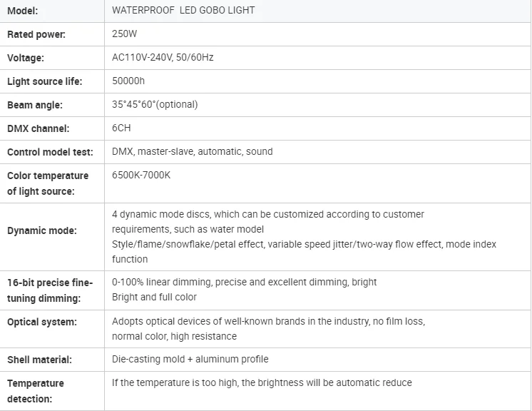Viewport: 532px width, 411px height.
Task: Select the "WATERPROOF LED GOBO LIGHT" text
Action: click(x=183, y=11)
